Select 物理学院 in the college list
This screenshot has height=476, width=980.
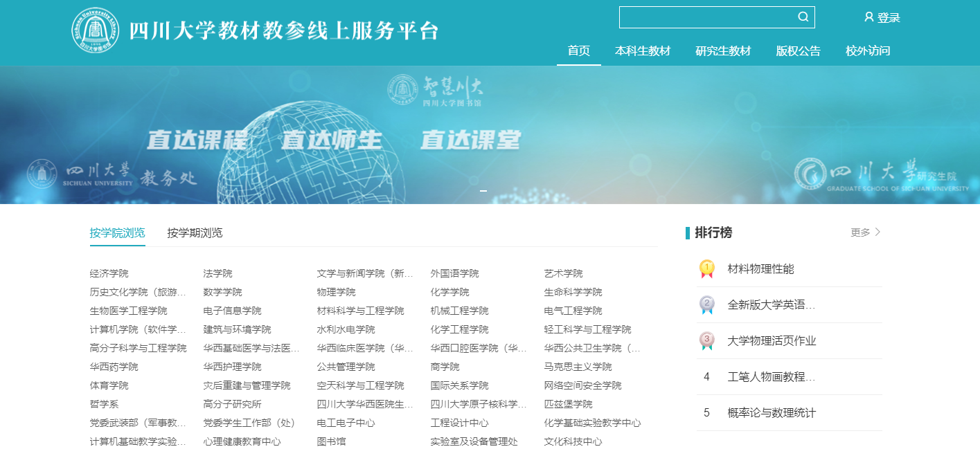pos(337,293)
